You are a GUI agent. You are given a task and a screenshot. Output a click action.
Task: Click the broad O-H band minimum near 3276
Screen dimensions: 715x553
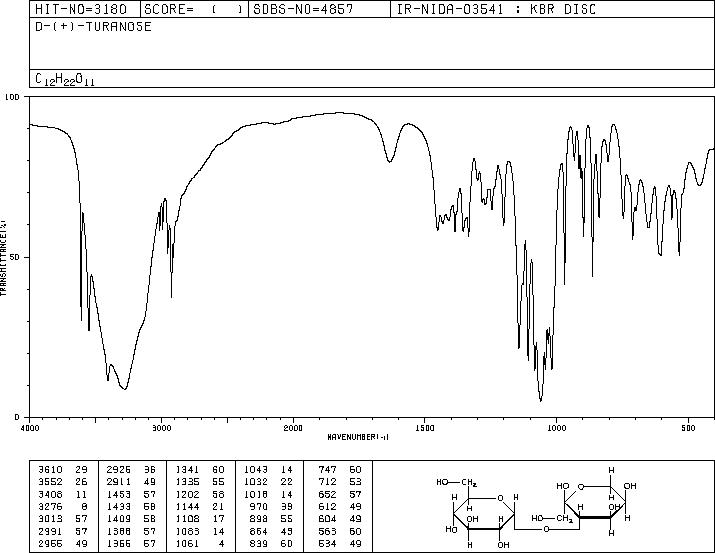(124, 388)
